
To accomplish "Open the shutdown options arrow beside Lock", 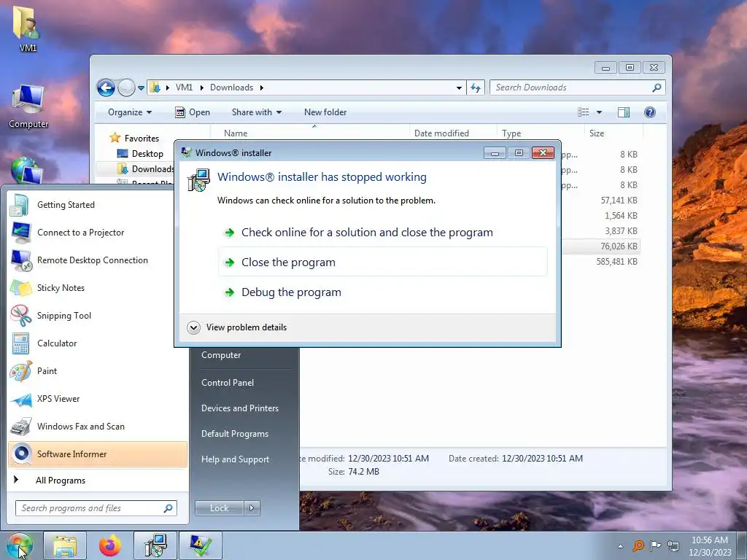I will 252,508.
